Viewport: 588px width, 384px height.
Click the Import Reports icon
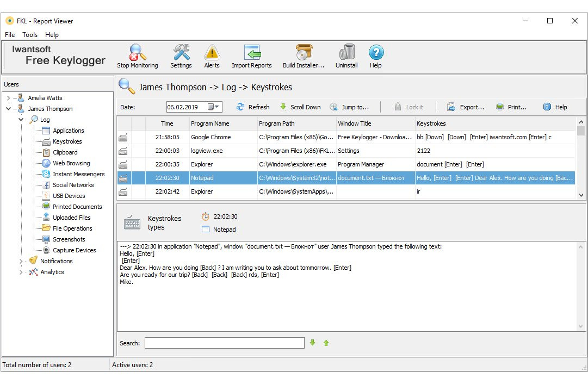tap(252, 53)
